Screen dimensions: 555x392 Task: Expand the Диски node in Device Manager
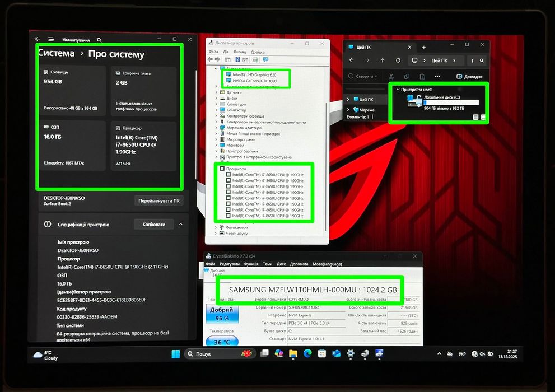coord(216,99)
